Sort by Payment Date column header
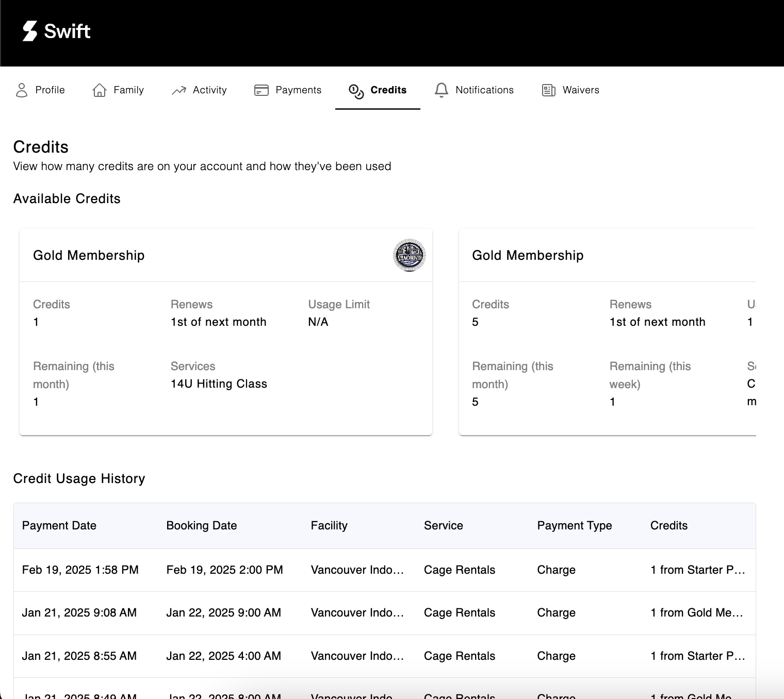The height and width of the screenshot is (699, 784). point(59,525)
